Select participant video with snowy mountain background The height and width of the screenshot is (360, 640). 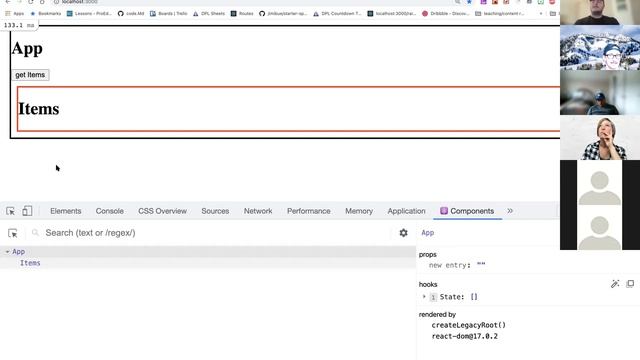pos(600,47)
